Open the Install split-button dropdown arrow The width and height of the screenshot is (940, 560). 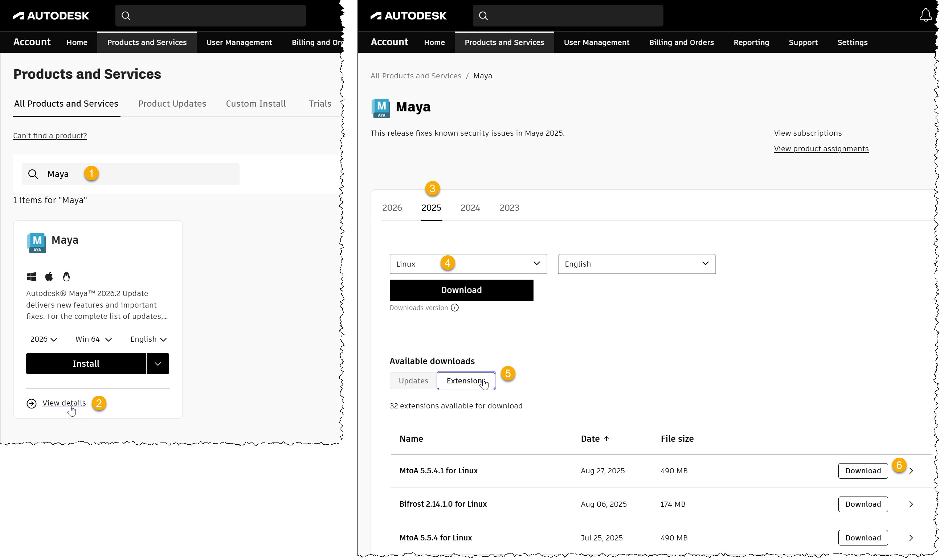point(158,364)
